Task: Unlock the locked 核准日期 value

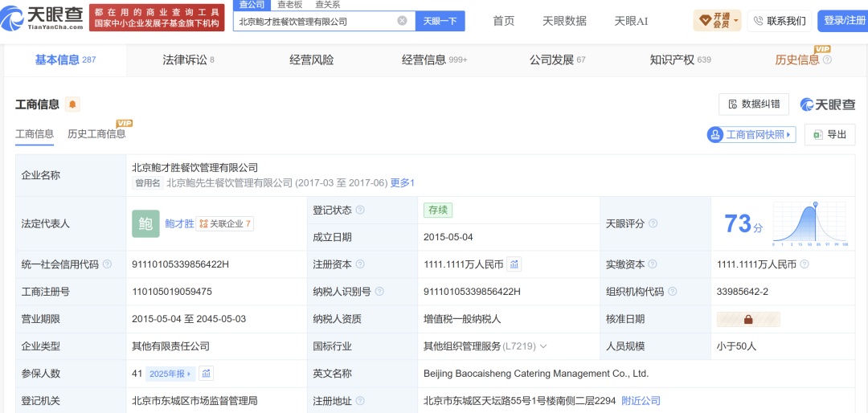Action: (x=748, y=320)
